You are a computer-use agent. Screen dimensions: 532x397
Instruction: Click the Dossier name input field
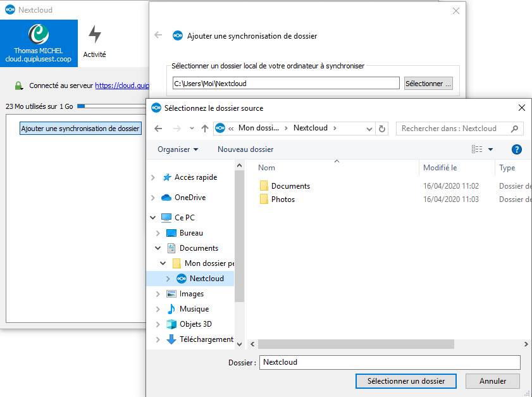[x=390, y=362]
